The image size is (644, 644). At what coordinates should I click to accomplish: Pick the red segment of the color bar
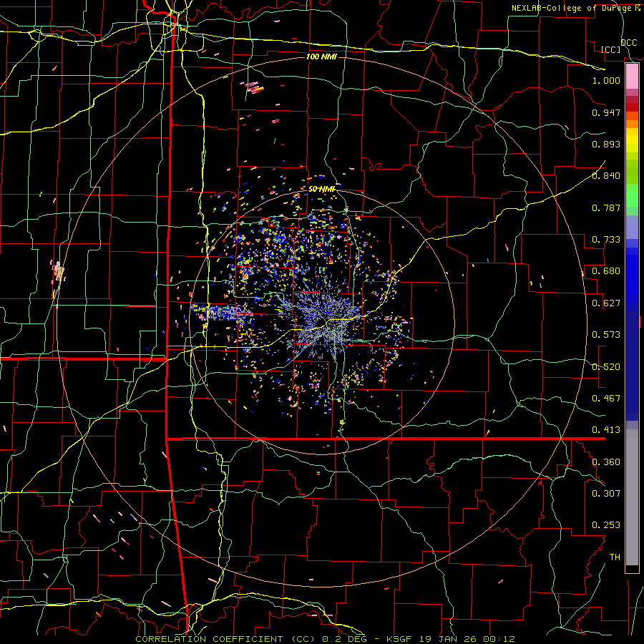[x=632, y=107]
